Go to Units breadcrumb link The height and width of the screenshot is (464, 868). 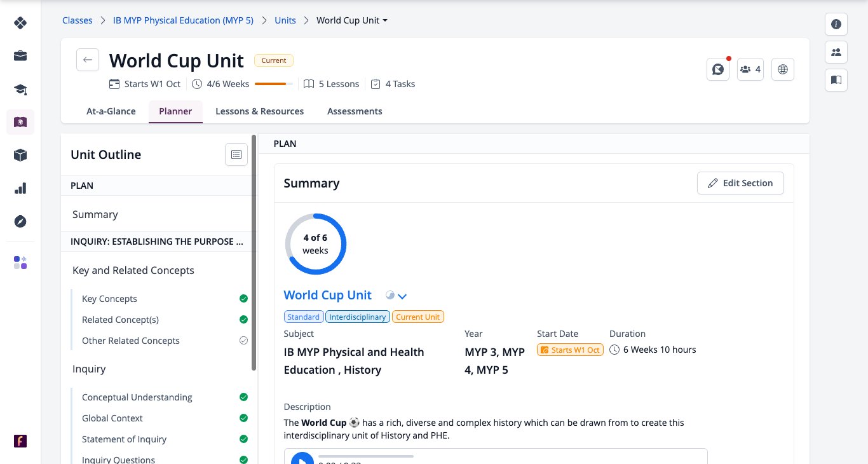285,20
